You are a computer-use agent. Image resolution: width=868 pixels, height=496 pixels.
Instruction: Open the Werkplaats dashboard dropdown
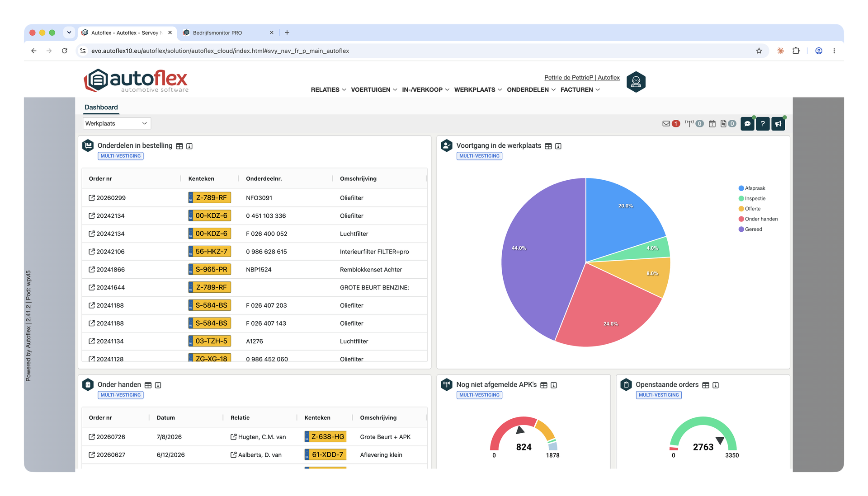point(117,123)
